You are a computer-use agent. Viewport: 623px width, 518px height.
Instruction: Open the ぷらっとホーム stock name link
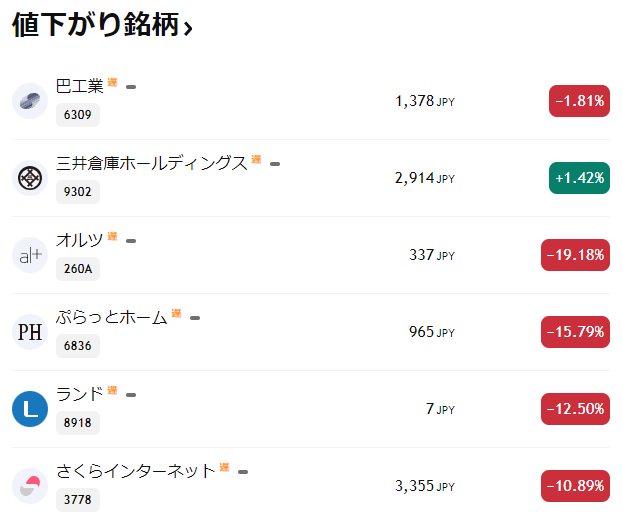click(x=112, y=318)
